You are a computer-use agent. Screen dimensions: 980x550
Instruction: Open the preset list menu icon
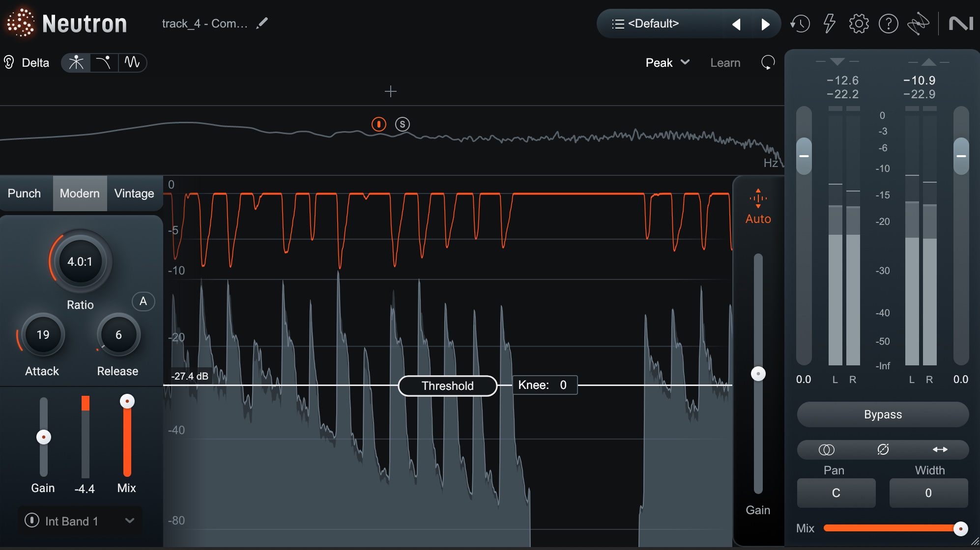pos(618,24)
